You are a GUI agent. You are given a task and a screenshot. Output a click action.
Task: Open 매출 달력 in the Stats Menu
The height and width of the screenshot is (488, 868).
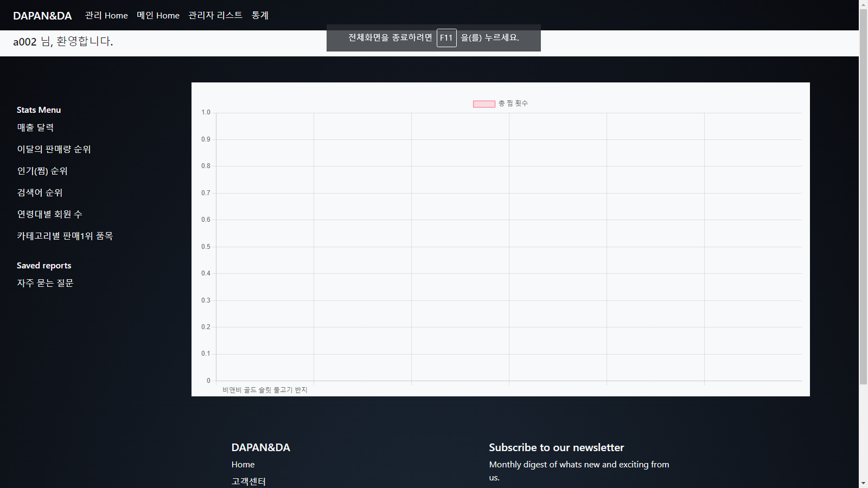tap(35, 127)
